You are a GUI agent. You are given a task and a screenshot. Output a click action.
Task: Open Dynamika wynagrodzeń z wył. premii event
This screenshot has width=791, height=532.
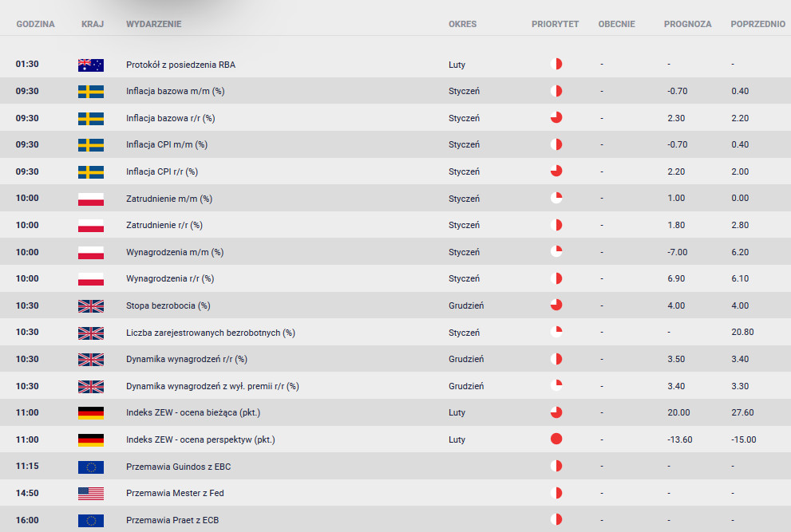pos(212,386)
